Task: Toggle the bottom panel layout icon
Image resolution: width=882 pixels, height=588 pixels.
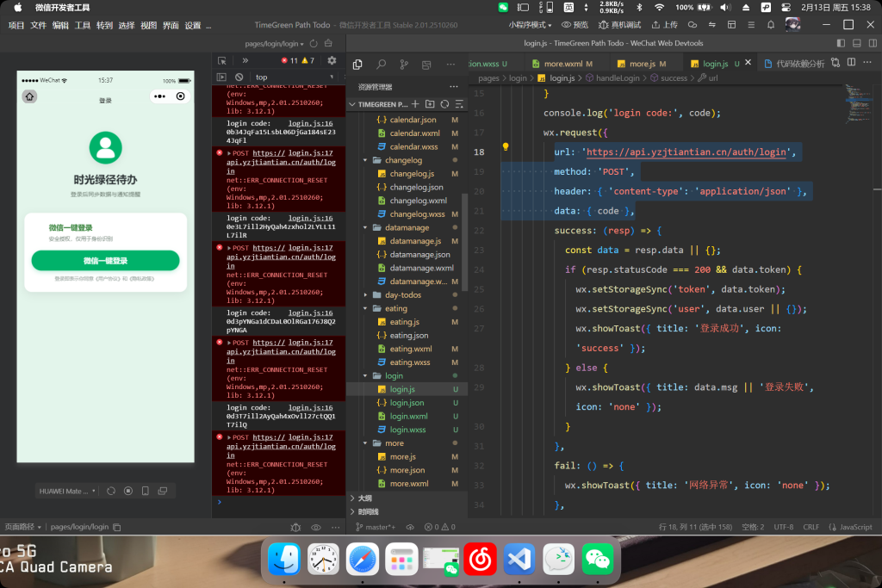Action: click(x=856, y=43)
